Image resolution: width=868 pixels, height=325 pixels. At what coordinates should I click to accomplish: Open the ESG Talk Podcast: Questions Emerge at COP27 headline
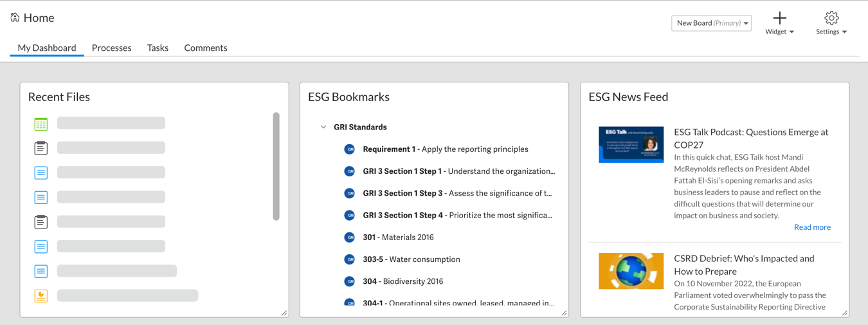(751, 138)
